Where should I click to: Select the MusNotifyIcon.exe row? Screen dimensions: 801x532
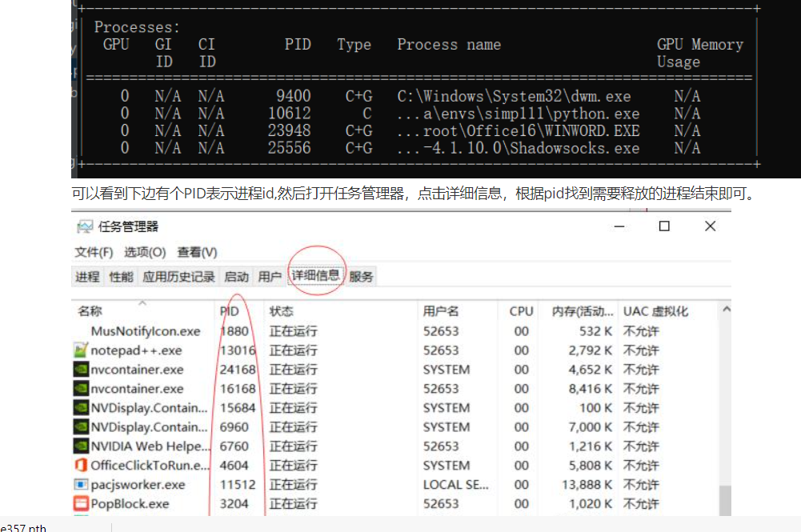pos(394,331)
